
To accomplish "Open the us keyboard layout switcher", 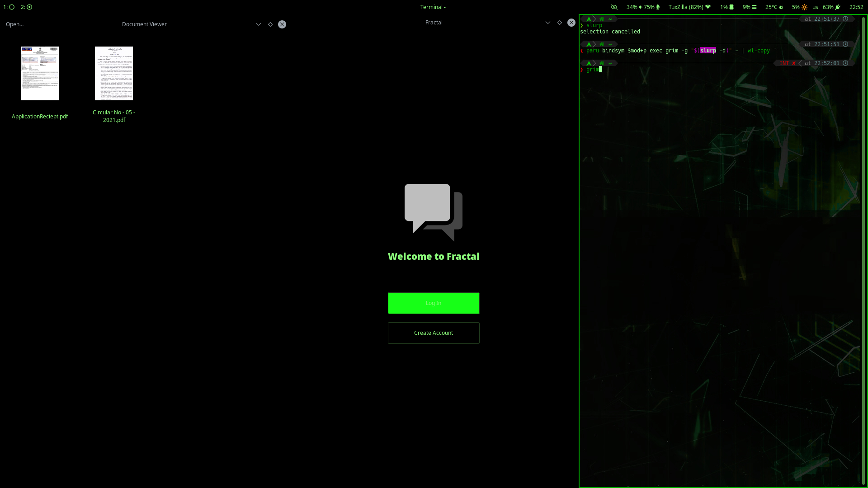I will (815, 7).
